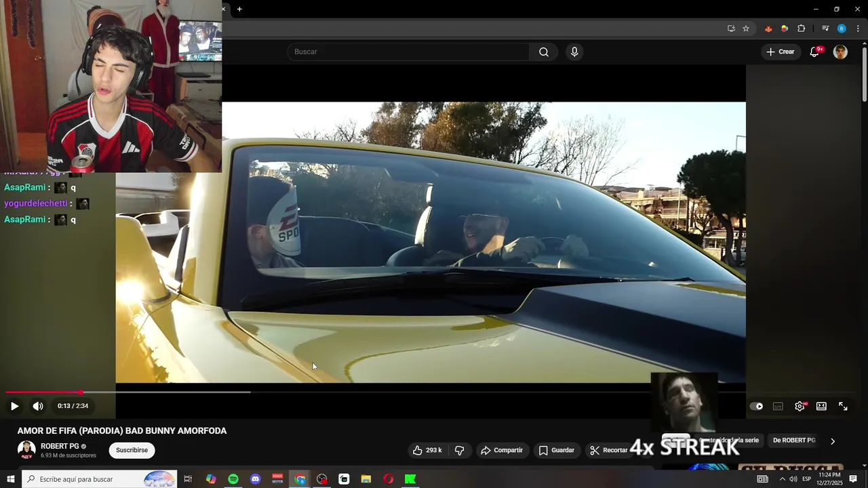The image size is (868, 488).
Task: Open the taskbar clock and calendar
Action: [829, 479]
